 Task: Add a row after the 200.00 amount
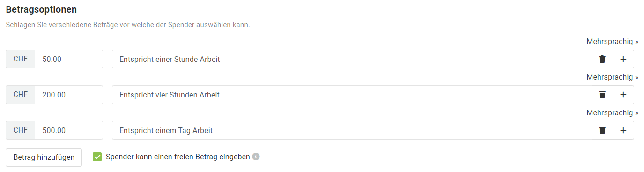[623, 95]
